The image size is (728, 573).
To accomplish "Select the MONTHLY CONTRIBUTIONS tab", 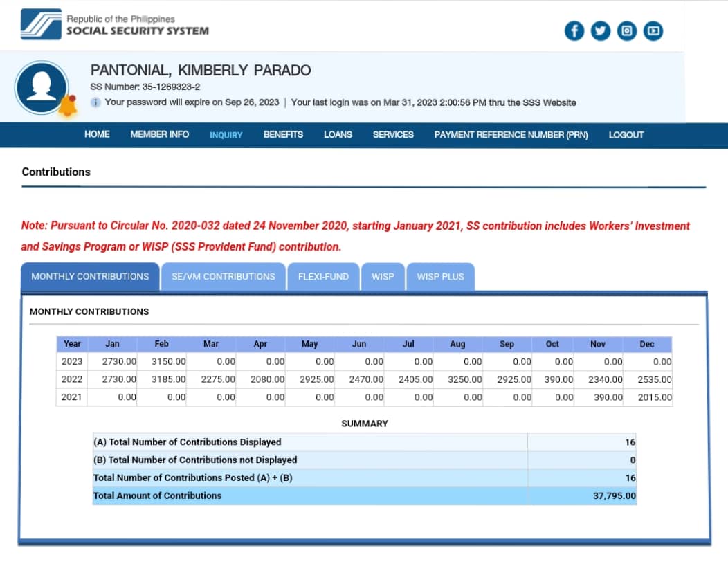I will pos(90,276).
